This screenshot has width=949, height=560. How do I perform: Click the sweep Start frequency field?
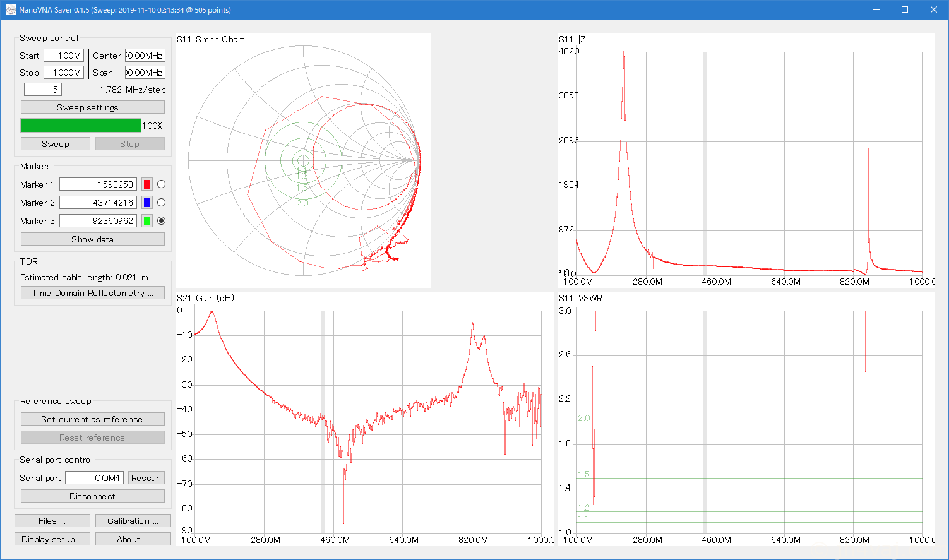pos(64,56)
